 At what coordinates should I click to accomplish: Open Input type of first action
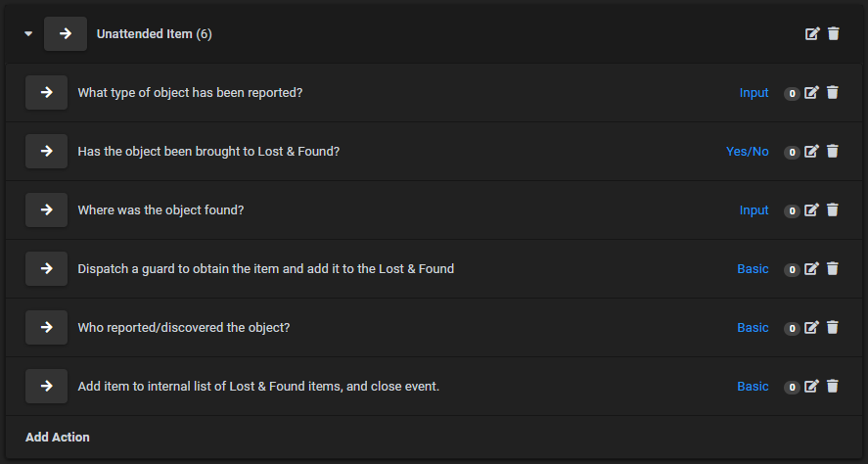coord(754,93)
